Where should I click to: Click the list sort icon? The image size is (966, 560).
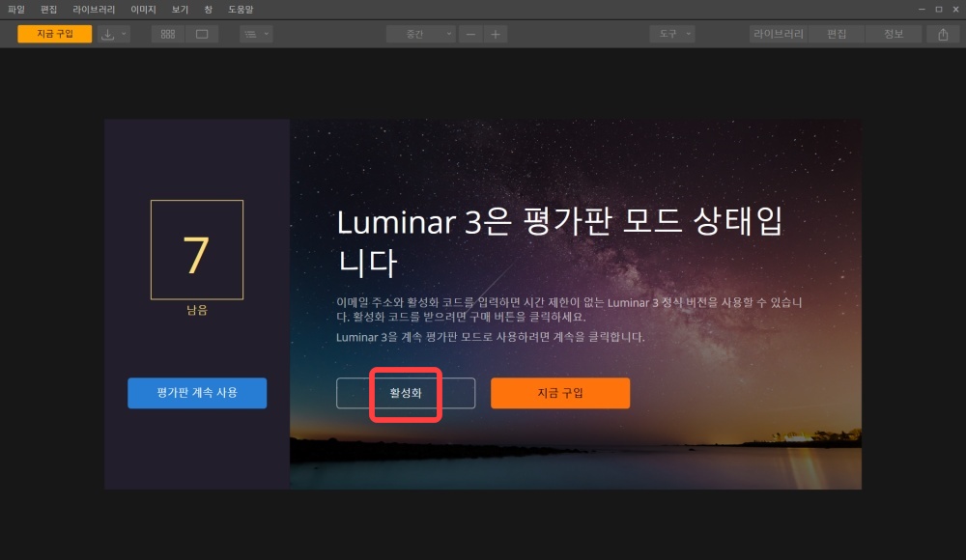click(x=250, y=35)
